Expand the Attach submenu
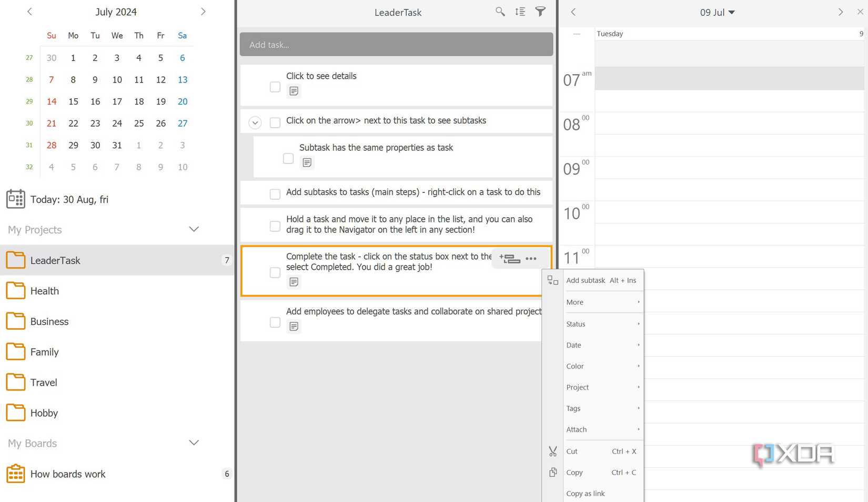Screen dimensions: 868x502 click(x=603, y=429)
